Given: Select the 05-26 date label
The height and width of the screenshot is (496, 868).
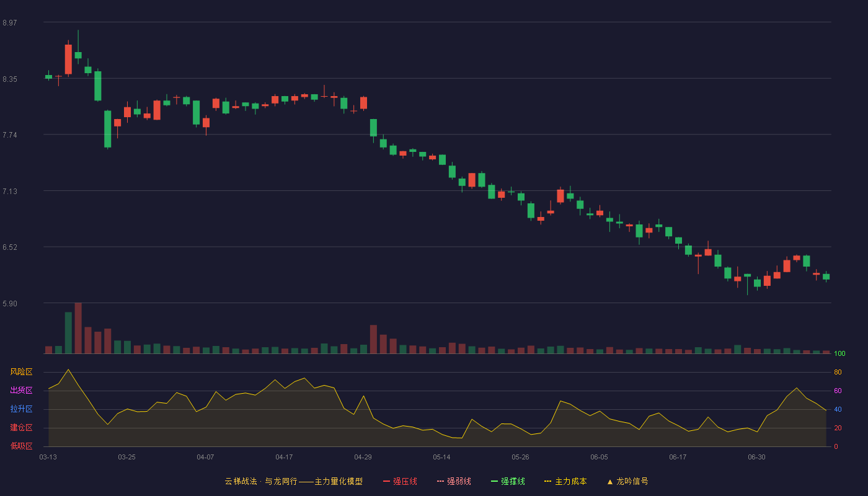Looking at the screenshot, I should pyautogui.click(x=520, y=457).
